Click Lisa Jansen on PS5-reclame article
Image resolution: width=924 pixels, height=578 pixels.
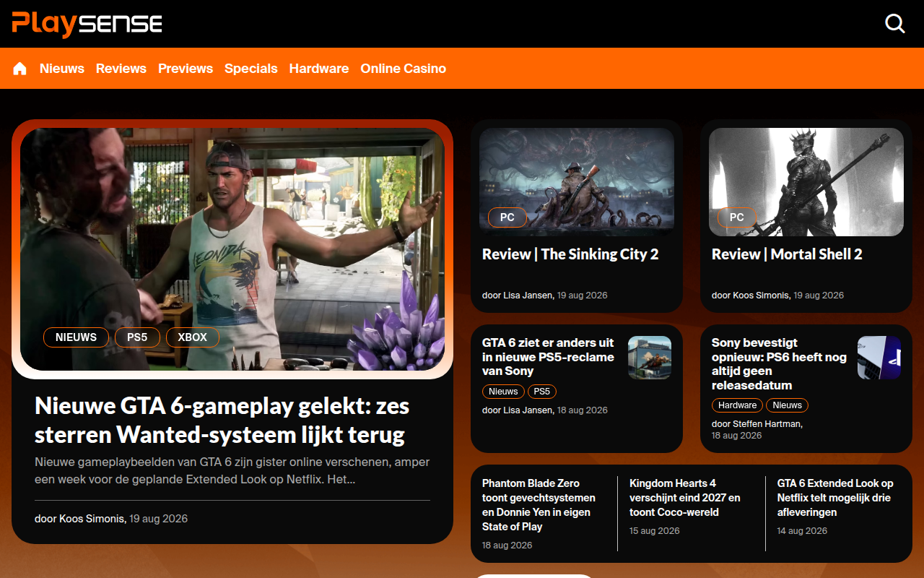(x=518, y=410)
